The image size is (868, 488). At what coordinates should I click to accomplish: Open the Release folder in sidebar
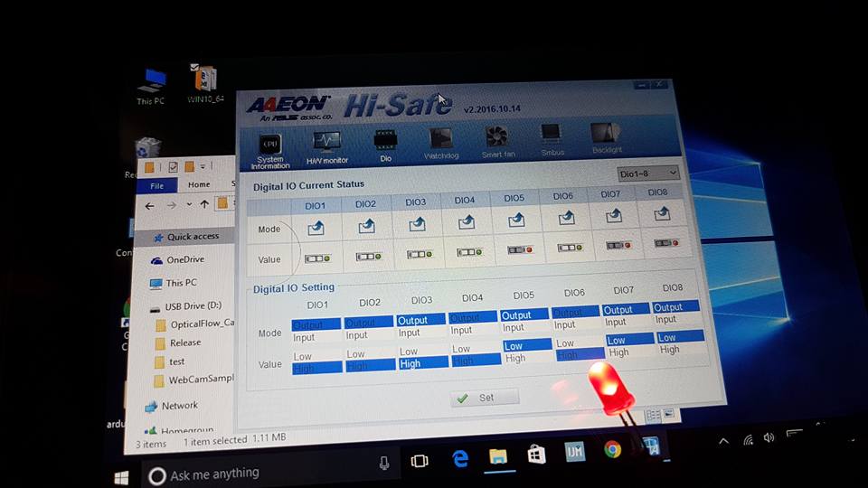(178, 343)
